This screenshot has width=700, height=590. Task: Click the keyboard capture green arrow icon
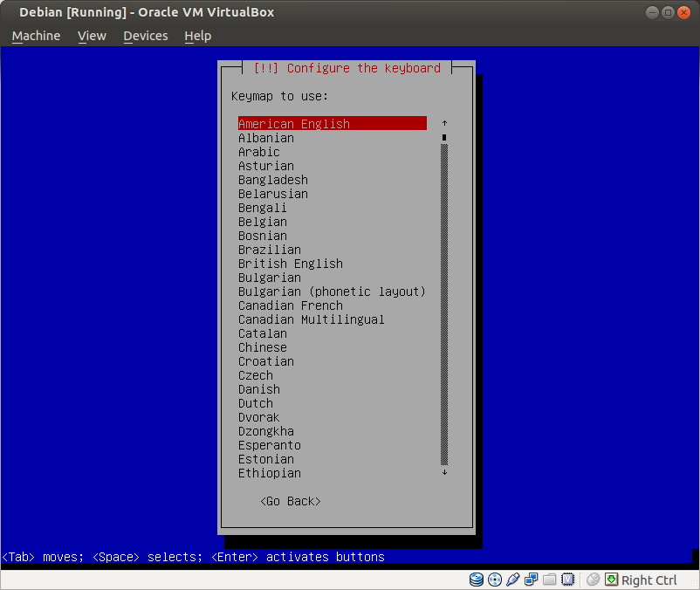612,580
